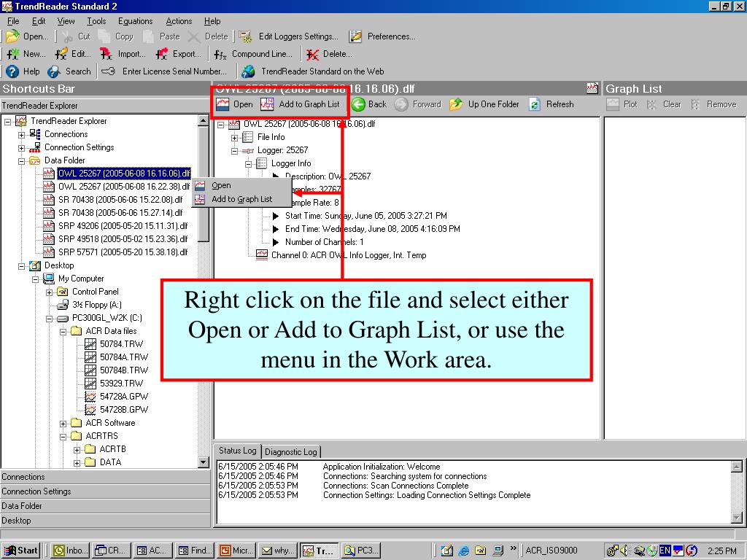
Task: Click the Windows Start button
Action: click(x=20, y=551)
